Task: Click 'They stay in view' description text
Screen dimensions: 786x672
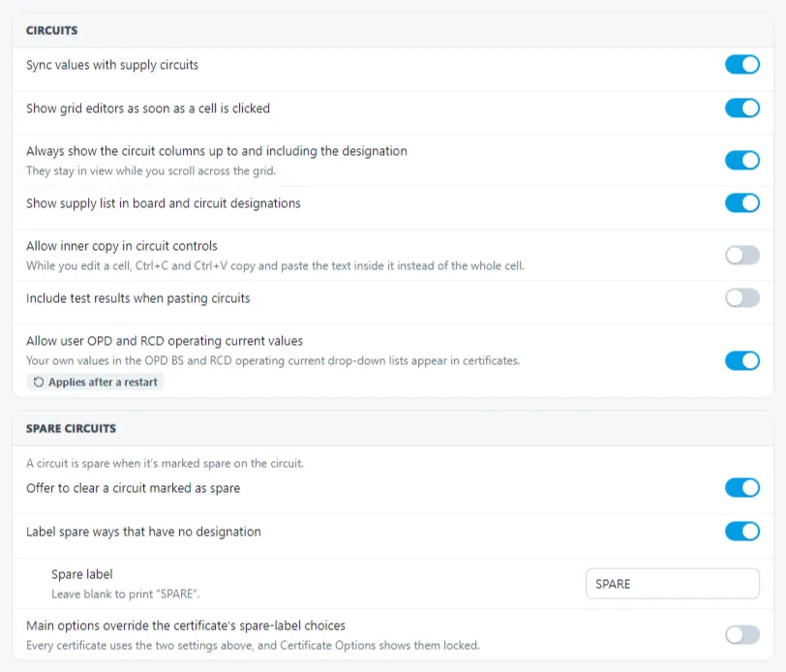Action: tap(151, 171)
